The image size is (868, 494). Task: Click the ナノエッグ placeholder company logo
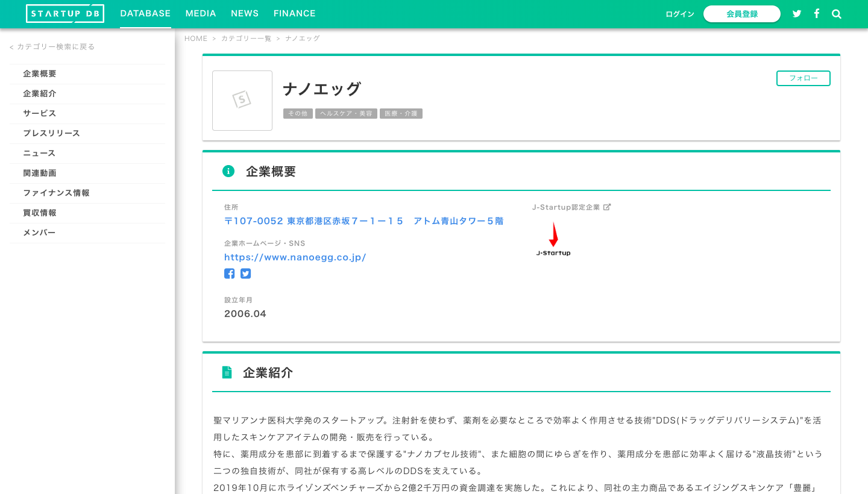(242, 101)
